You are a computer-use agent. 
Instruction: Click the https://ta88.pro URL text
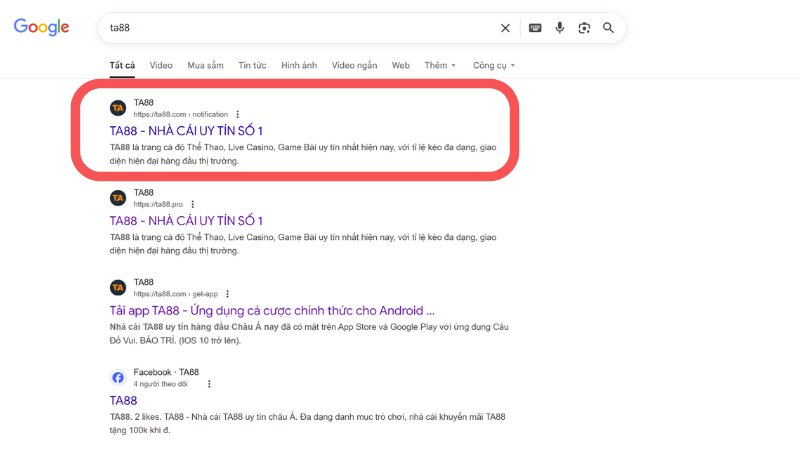(158, 204)
